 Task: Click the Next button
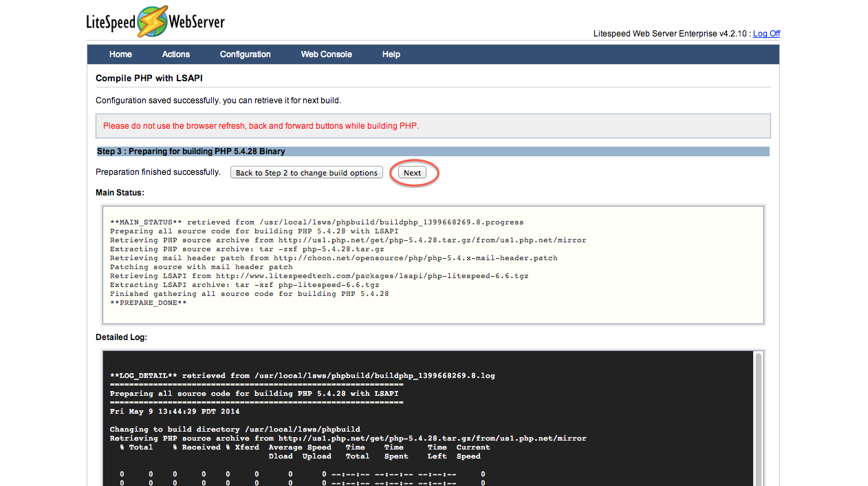pyautogui.click(x=413, y=173)
